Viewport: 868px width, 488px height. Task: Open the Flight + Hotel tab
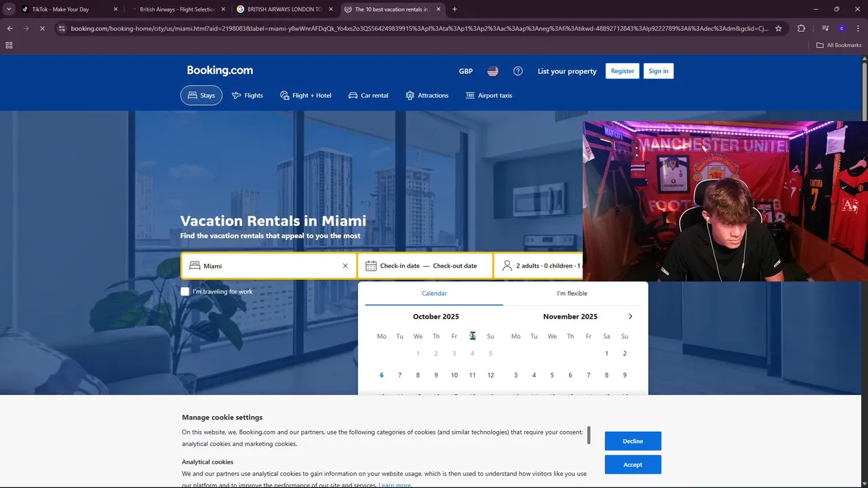[x=306, y=96]
